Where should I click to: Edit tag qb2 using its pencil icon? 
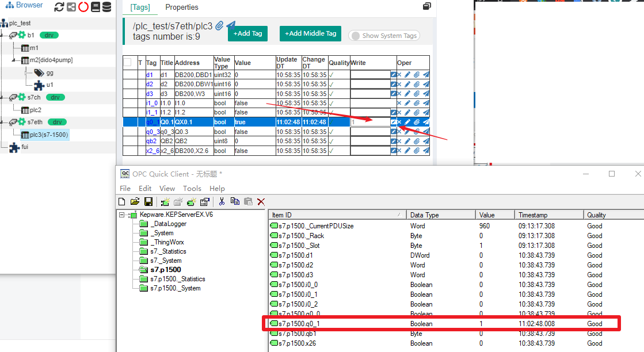pos(407,141)
